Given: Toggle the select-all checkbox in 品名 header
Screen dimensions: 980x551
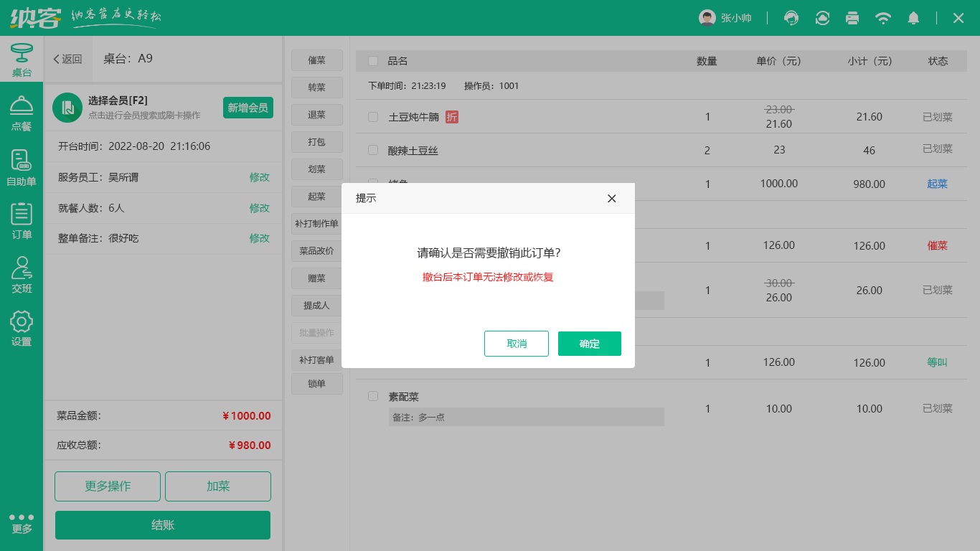Looking at the screenshot, I should click(x=372, y=61).
